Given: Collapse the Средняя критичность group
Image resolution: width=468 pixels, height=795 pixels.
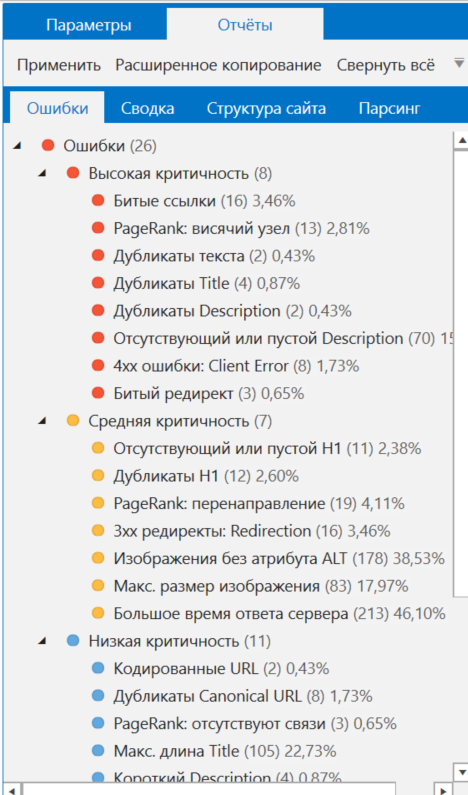Looking at the screenshot, I should (x=43, y=421).
